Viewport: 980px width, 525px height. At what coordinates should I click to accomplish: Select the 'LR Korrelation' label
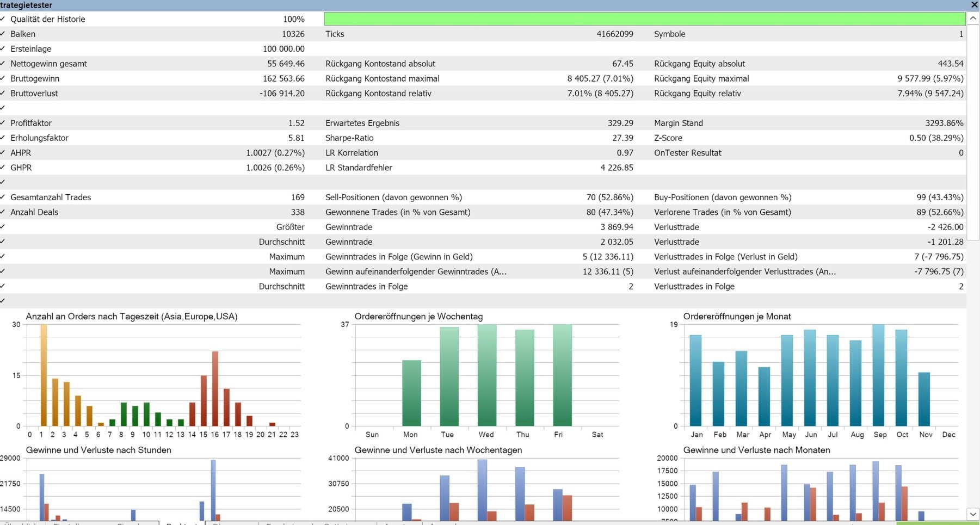352,153
